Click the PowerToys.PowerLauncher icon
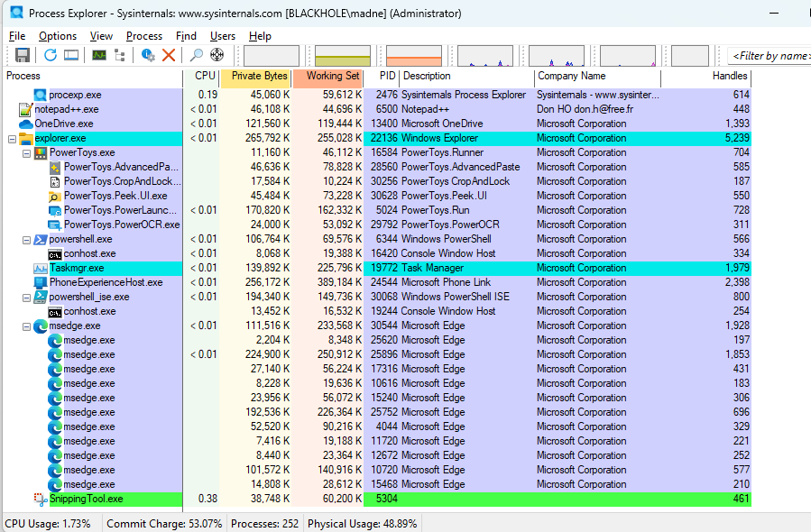This screenshot has height=532, width=811. tap(55, 211)
